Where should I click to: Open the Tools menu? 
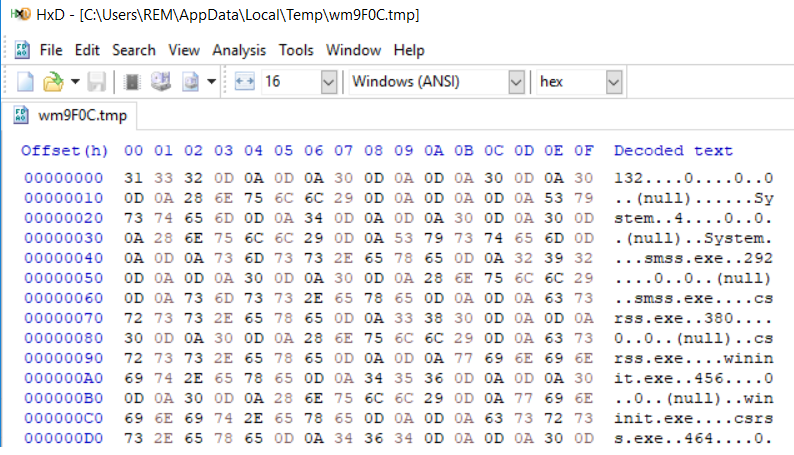coord(296,50)
